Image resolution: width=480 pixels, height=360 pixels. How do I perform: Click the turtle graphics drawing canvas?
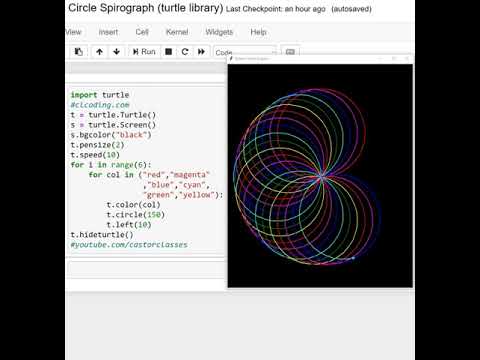coord(320,176)
